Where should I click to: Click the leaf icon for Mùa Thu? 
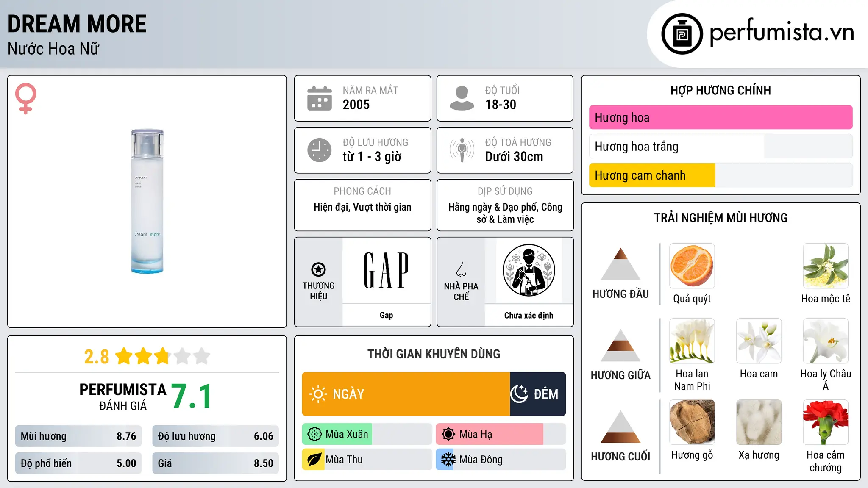pos(314,460)
